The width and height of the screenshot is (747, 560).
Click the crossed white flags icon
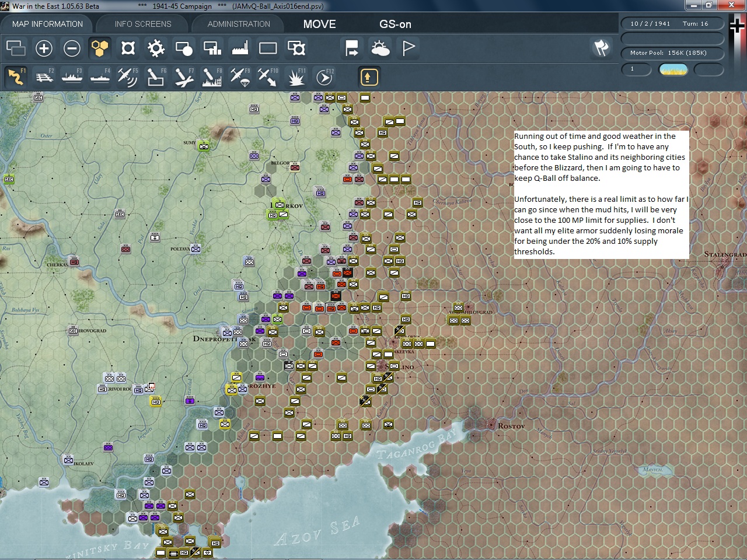click(601, 48)
